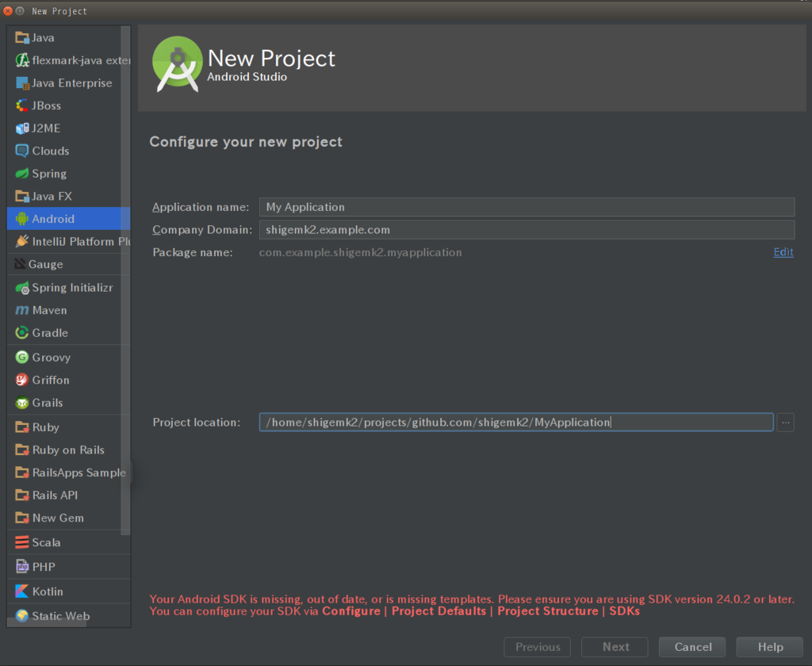Select the Ruby folder icon

pos(21,427)
